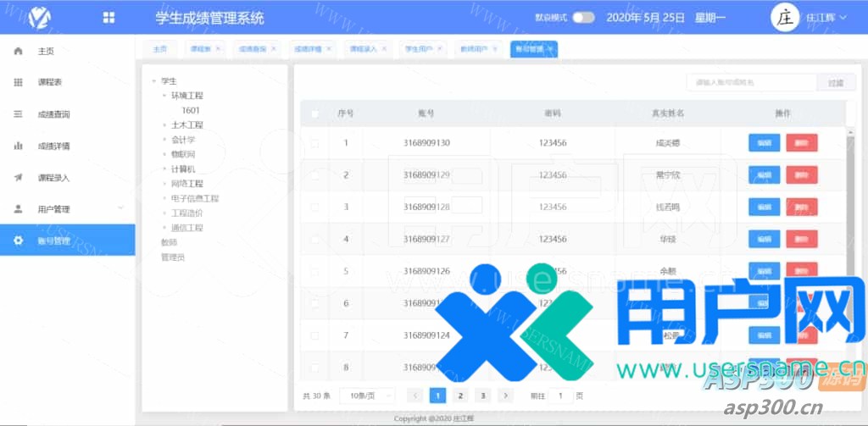Click the grid icon beside 课程表
The height and width of the screenshot is (426, 868).
(18, 82)
